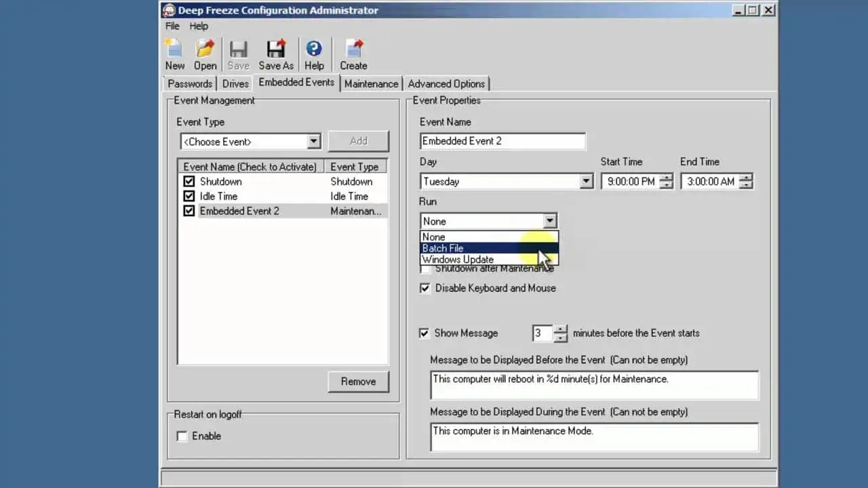Select None in the Run list
The height and width of the screenshot is (488, 868).
tap(489, 237)
